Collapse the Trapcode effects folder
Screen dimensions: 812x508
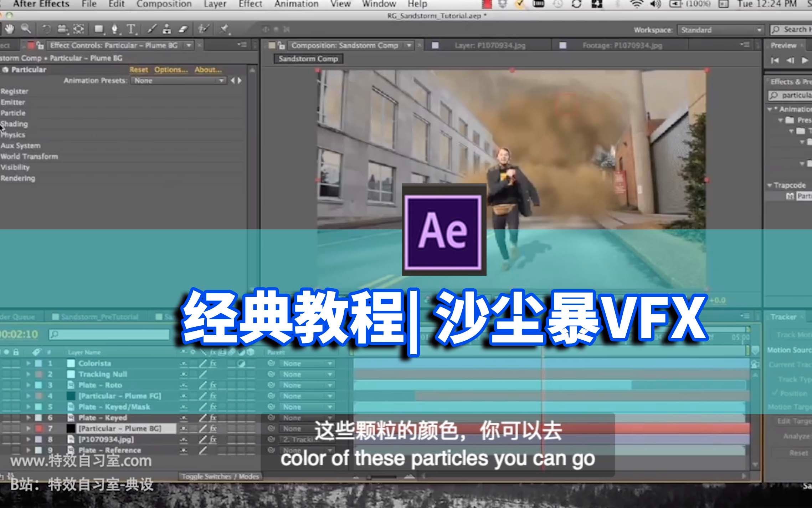pos(769,186)
